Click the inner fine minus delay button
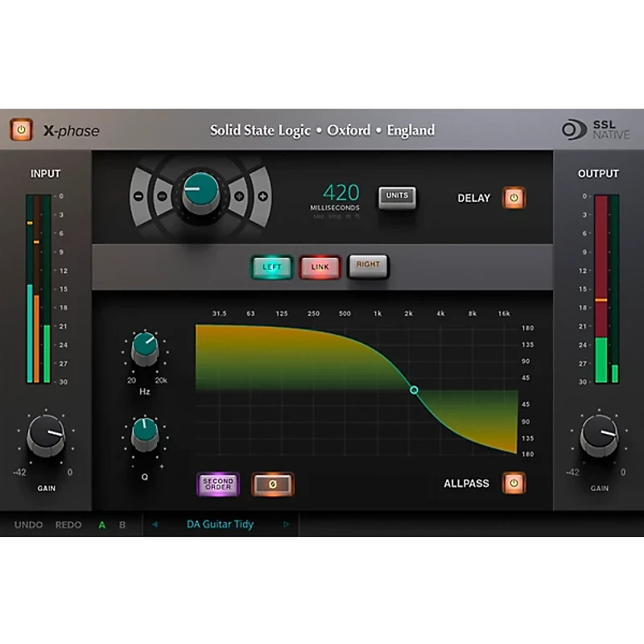 [x=161, y=196]
